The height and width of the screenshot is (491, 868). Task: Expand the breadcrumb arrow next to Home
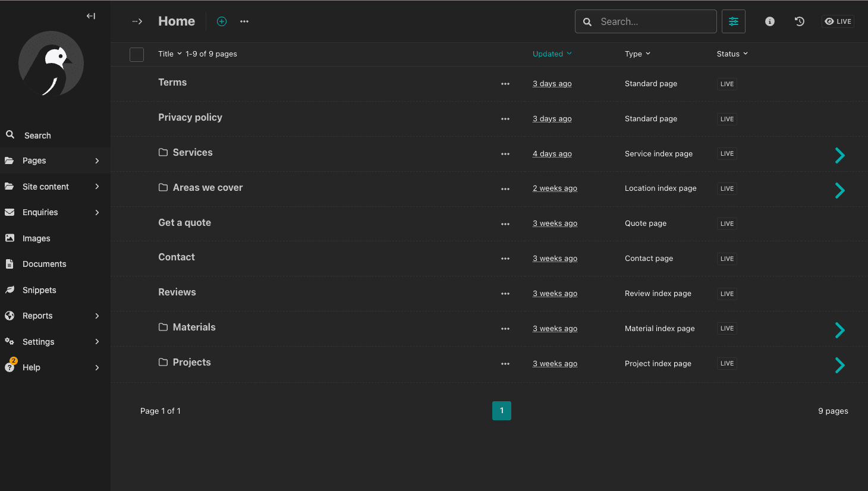click(137, 21)
